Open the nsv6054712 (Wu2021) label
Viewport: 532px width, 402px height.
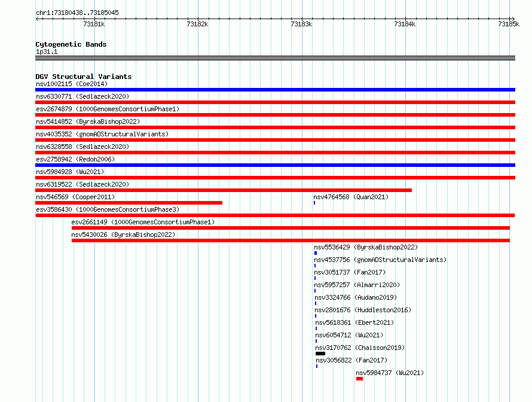coord(349,335)
